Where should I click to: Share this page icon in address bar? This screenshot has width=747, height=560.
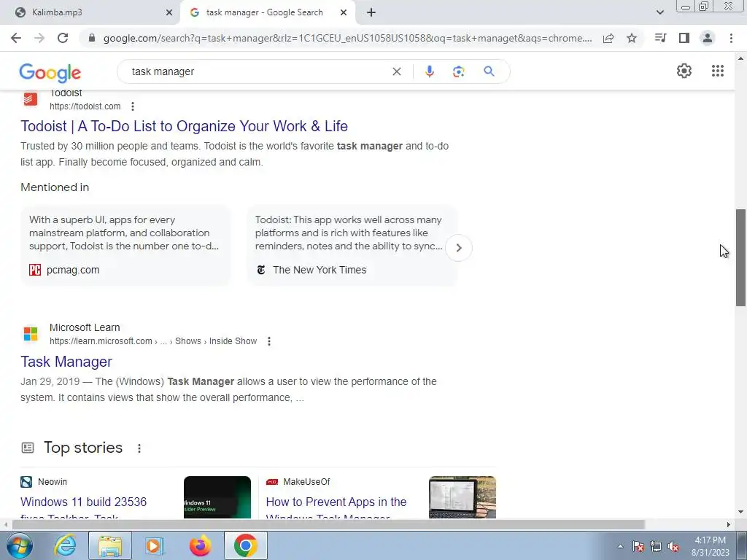(x=608, y=39)
